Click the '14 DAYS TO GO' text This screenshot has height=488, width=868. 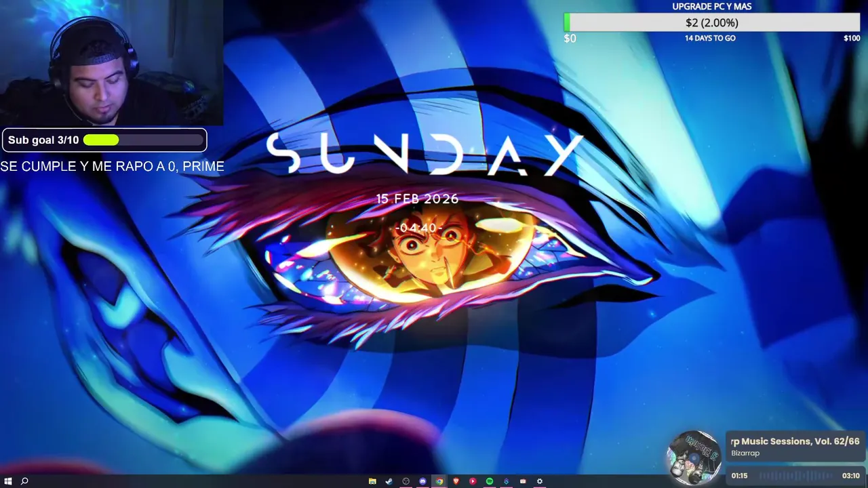(x=710, y=38)
